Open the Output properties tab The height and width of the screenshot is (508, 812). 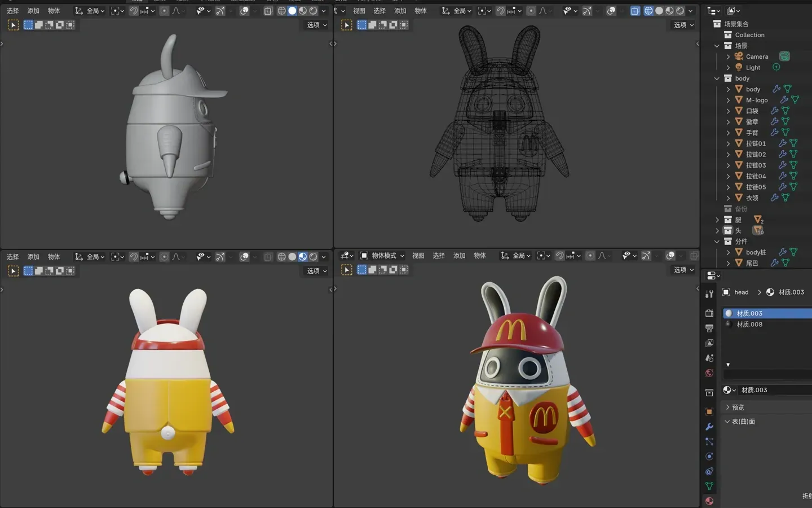pyautogui.click(x=709, y=328)
